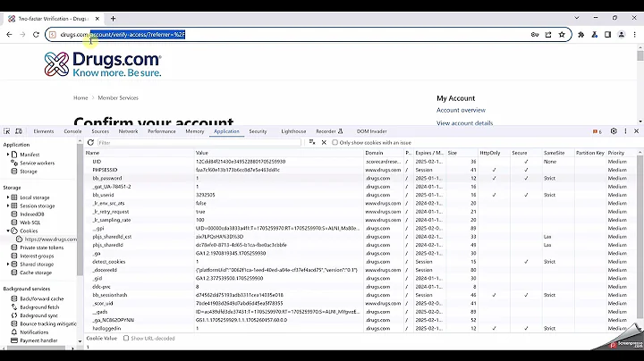
Task: Follow the View account details link
Action: pyautogui.click(x=464, y=122)
